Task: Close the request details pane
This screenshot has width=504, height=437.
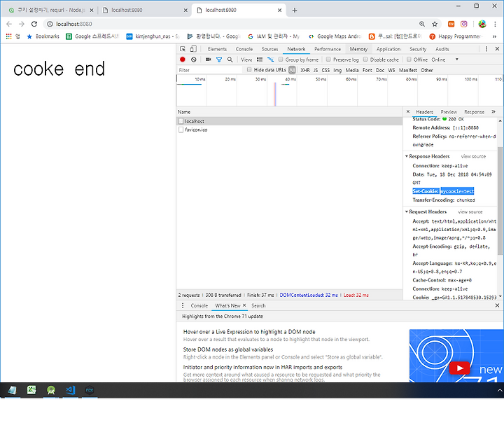Action: (x=408, y=111)
